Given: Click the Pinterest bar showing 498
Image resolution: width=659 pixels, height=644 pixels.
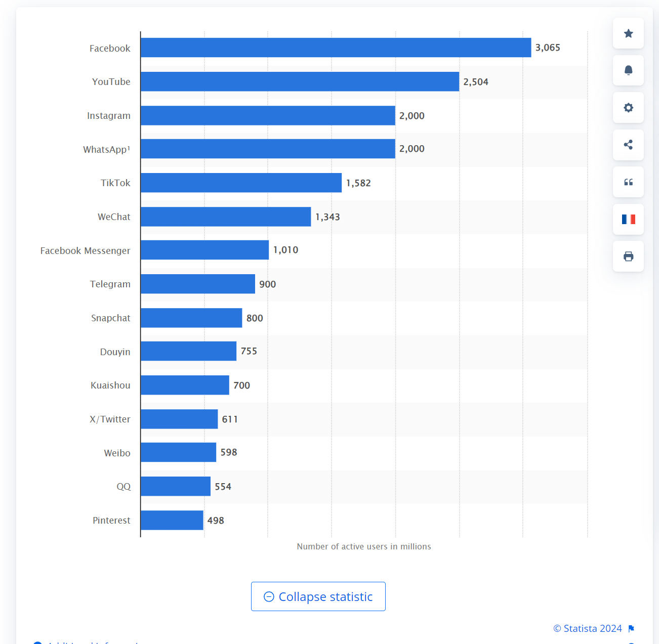Looking at the screenshot, I should click(x=172, y=520).
